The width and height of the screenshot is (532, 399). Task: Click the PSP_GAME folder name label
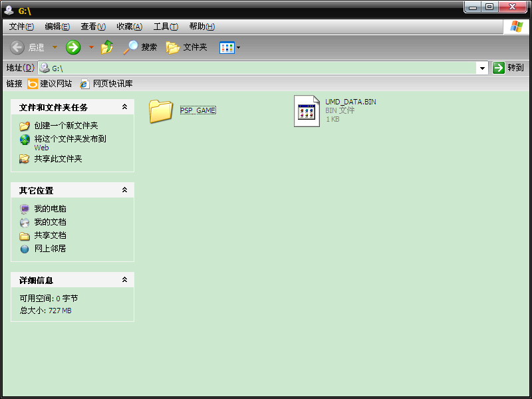pyautogui.click(x=198, y=110)
